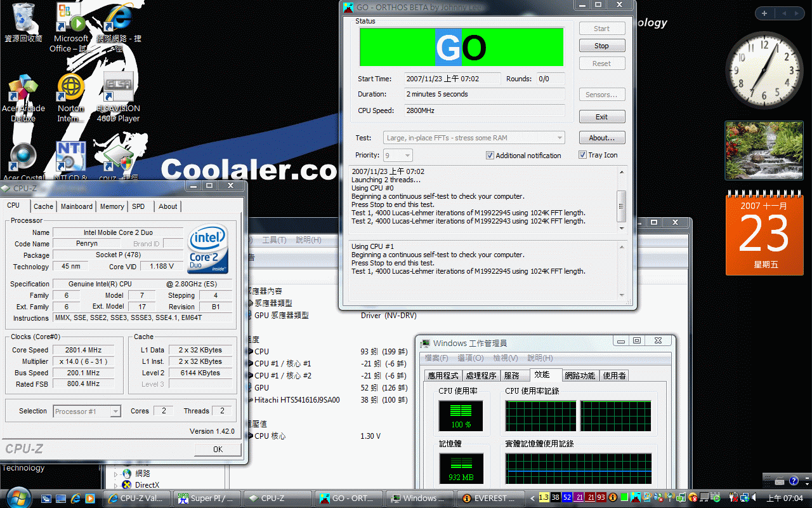Stop the ORTHOS stress test
Screen dimensions: 812x508
[x=601, y=46]
